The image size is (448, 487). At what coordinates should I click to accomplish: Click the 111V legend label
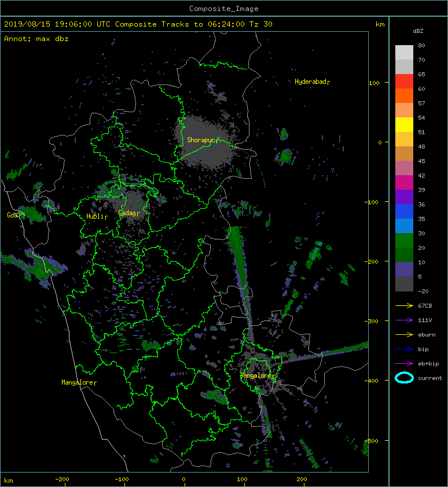[x=425, y=320]
